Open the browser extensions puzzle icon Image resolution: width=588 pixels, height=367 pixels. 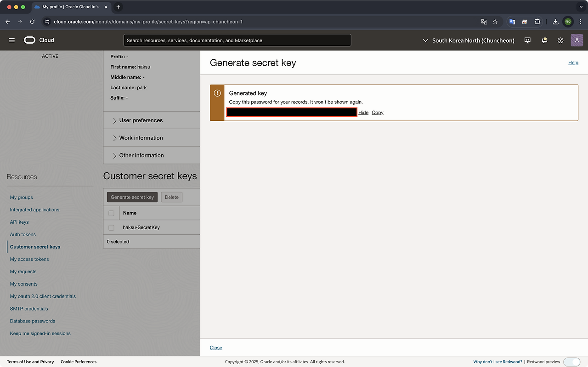[537, 22]
